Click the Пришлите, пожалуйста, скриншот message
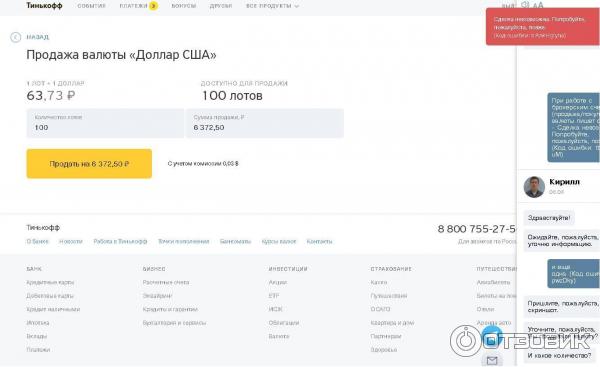600x367 pixels. tap(561, 307)
